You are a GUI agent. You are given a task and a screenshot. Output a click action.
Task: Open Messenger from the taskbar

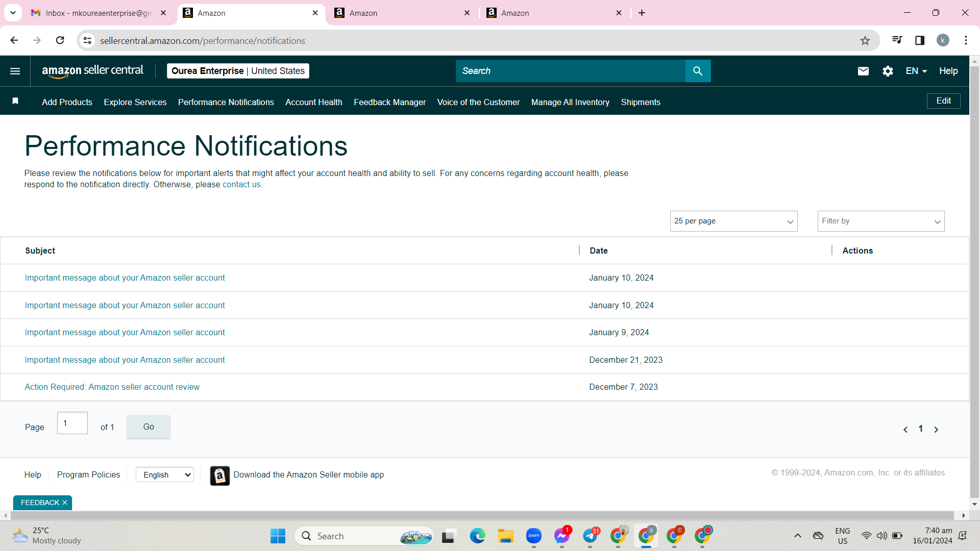point(561,536)
